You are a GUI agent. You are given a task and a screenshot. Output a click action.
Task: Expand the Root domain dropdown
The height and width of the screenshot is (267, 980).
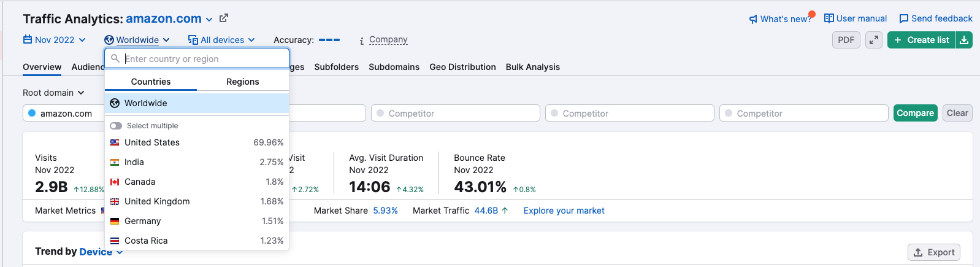pyautogui.click(x=53, y=93)
